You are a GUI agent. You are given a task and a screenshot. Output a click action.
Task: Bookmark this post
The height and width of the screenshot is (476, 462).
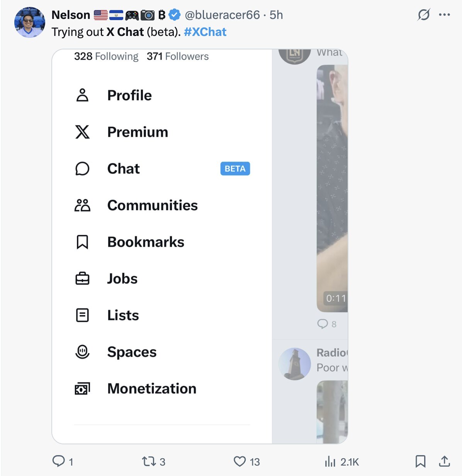tap(420, 461)
